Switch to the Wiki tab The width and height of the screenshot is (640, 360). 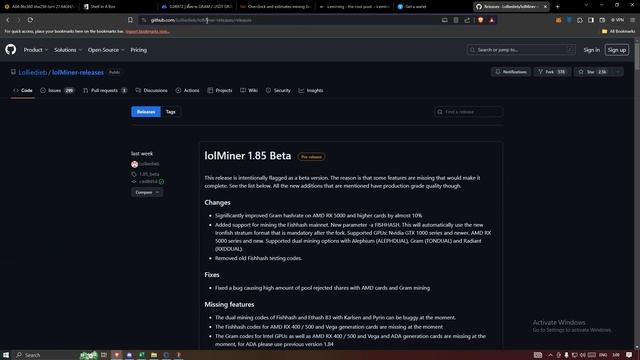click(249, 90)
